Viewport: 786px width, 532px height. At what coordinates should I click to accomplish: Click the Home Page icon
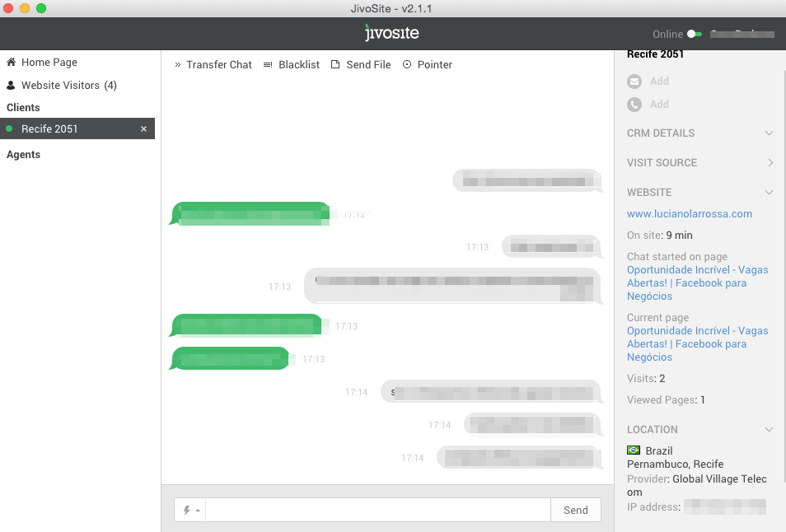click(x=10, y=62)
